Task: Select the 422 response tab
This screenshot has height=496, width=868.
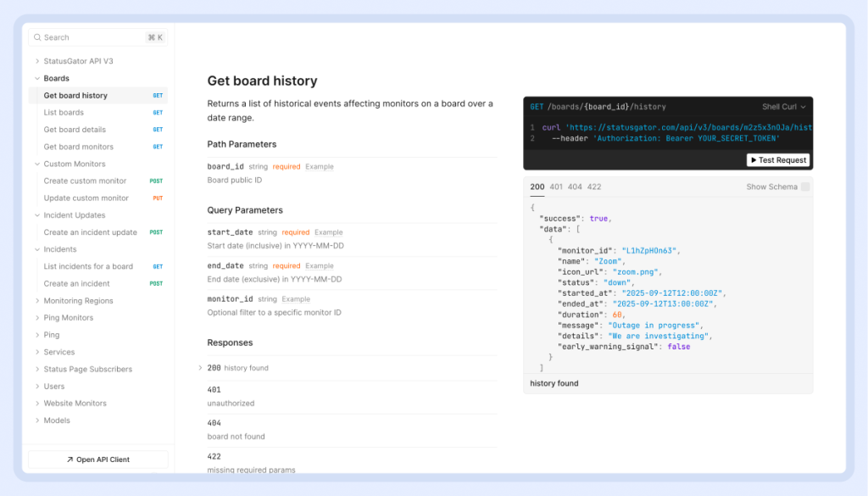Action: click(594, 187)
